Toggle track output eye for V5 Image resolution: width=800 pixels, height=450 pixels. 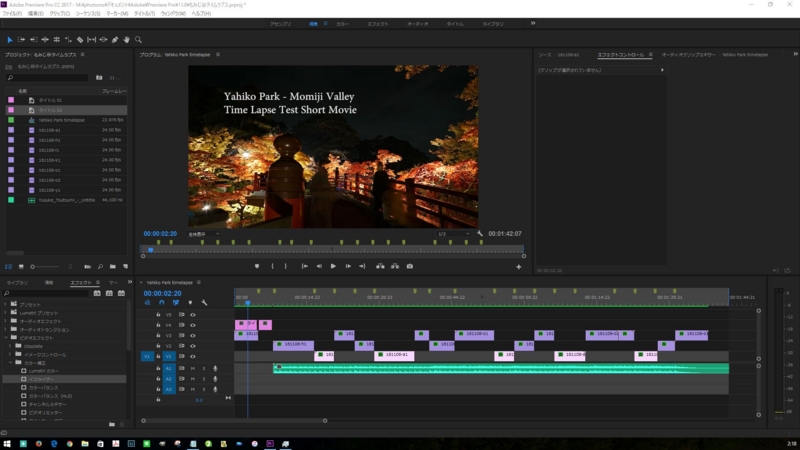tap(192, 315)
